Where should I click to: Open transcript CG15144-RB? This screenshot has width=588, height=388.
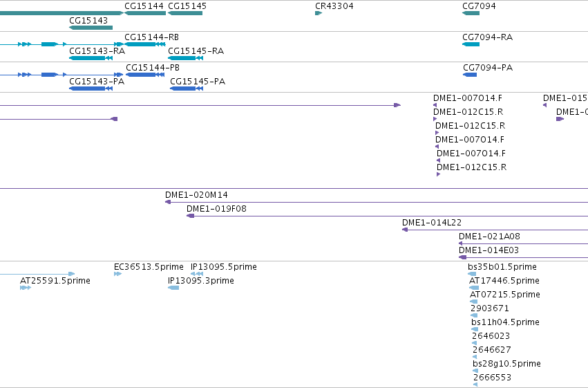(x=144, y=44)
